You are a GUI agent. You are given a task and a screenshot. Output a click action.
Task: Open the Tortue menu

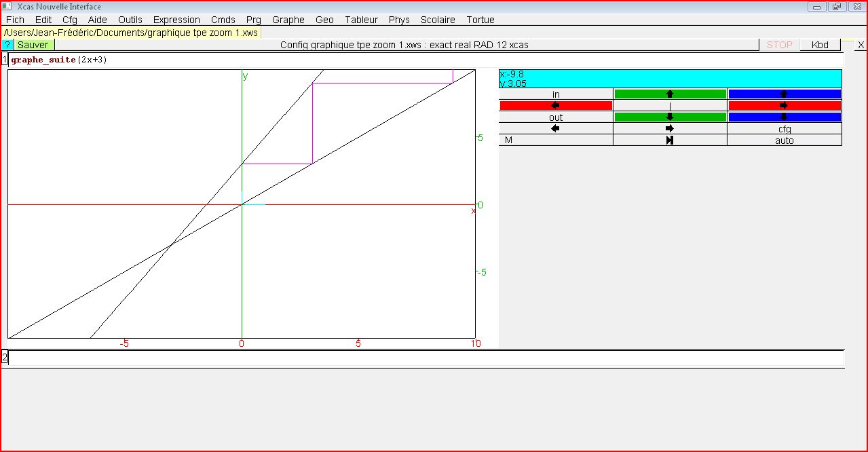click(x=480, y=20)
